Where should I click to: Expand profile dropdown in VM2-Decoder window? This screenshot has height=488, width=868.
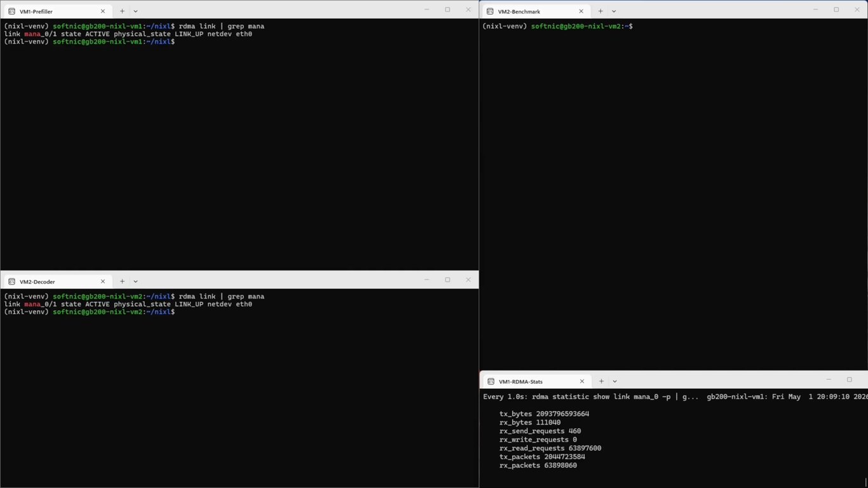pyautogui.click(x=135, y=281)
